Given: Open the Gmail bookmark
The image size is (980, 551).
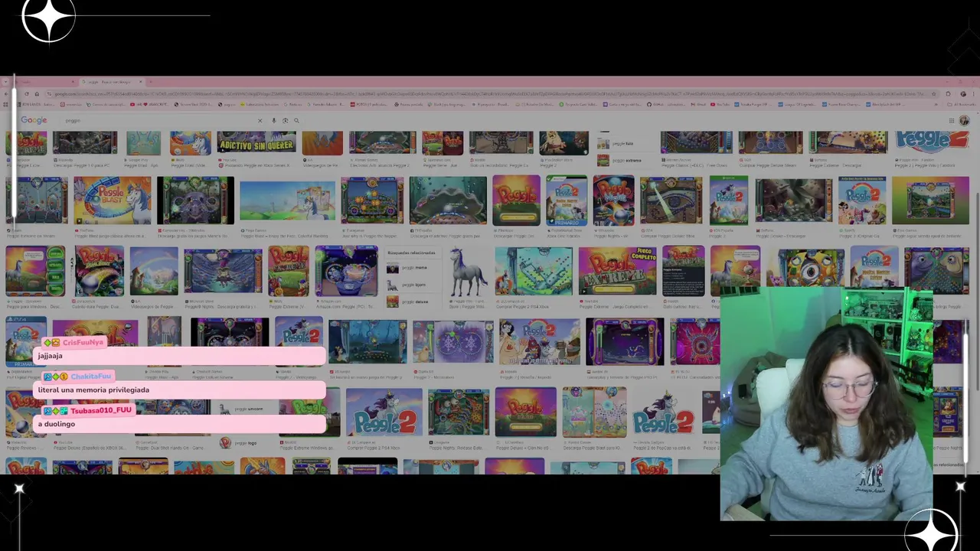Looking at the screenshot, I should coord(699,104).
